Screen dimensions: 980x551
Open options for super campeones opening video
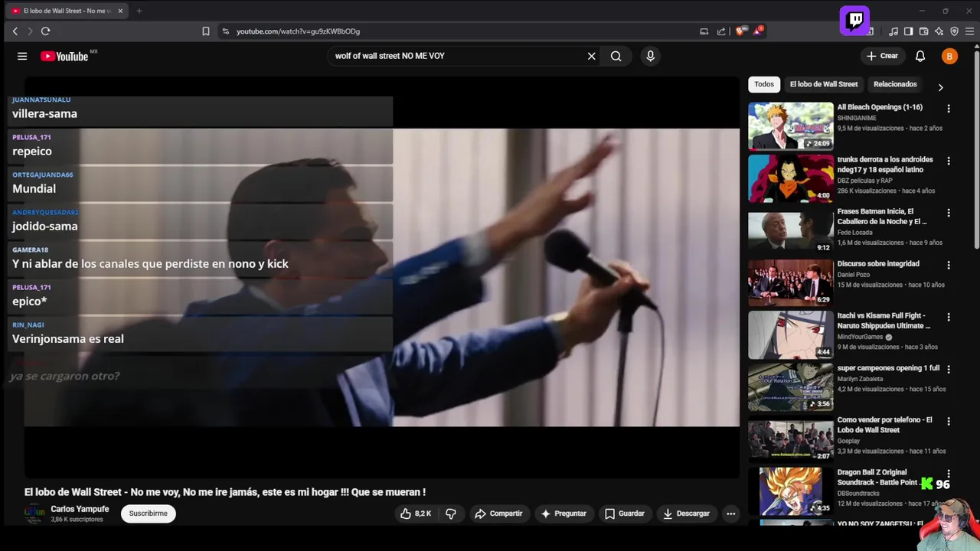tap(949, 369)
